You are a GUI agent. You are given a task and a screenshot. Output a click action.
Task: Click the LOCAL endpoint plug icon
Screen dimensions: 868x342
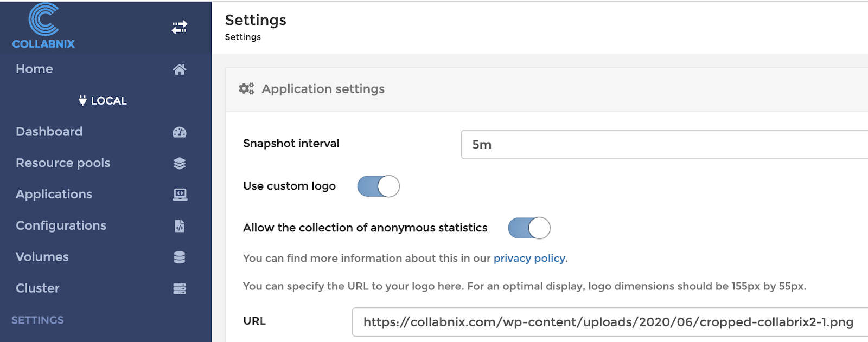(x=82, y=101)
